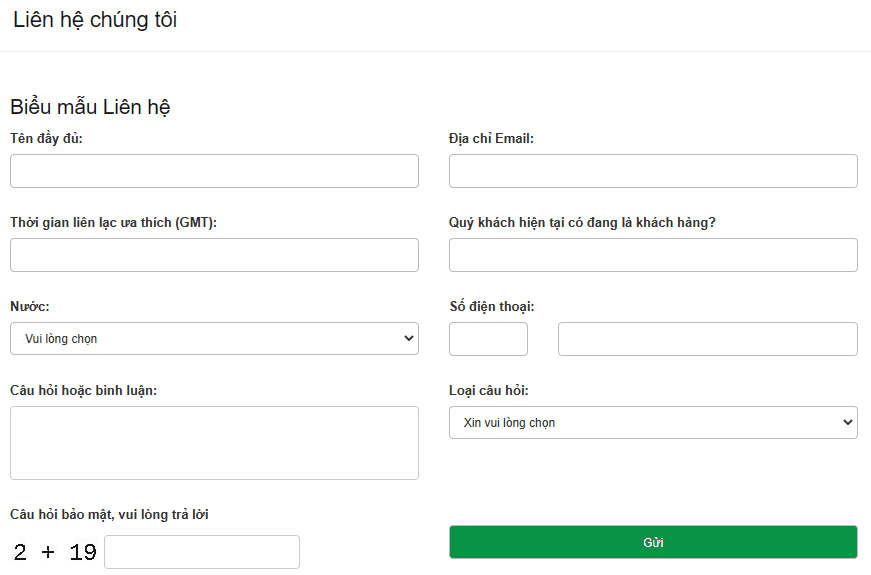Submit the form with the Gửi button
Image resolution: width=871 pixels, height=575 pixels.
point(653,542)
